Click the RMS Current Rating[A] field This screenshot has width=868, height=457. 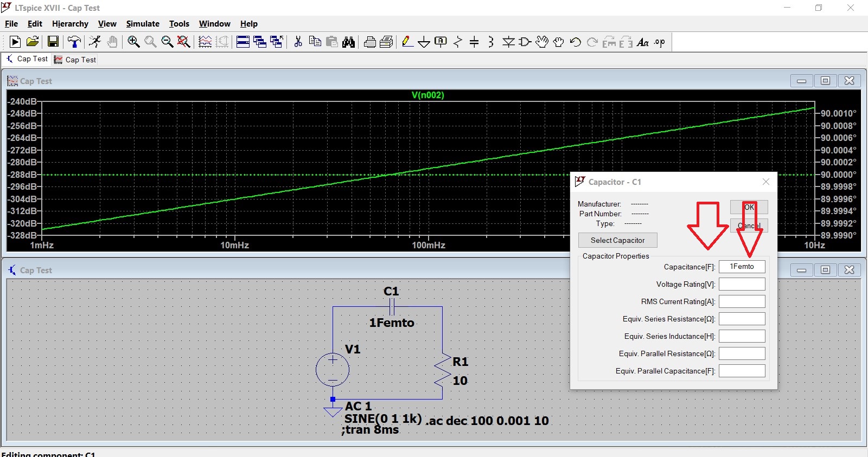pyautogui.click(x=742, y=301)
